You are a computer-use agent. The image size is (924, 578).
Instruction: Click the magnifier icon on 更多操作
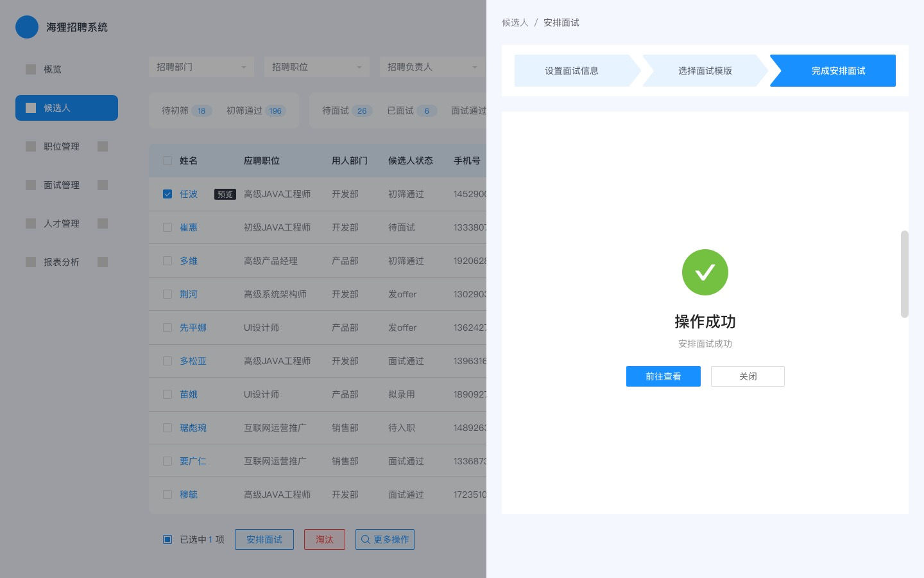point(366,539)
